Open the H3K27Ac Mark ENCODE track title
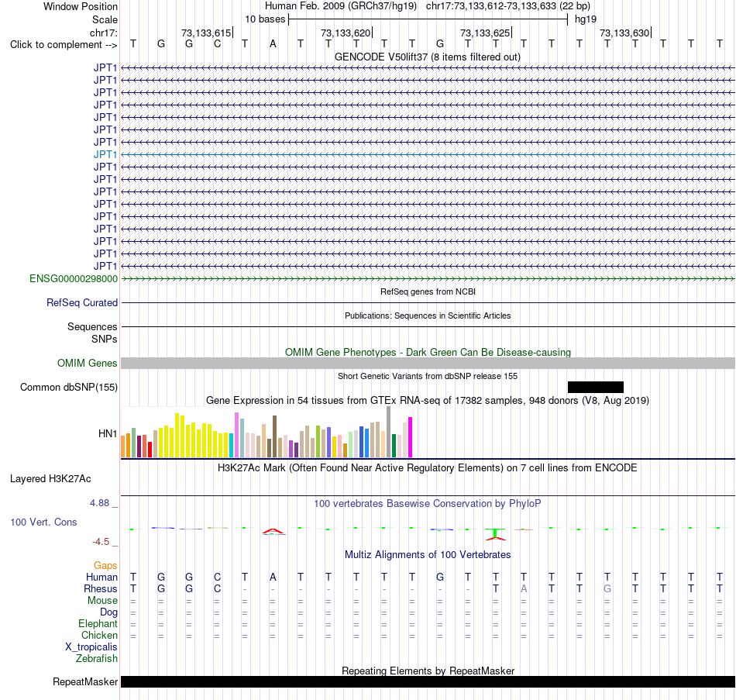Image resolution: width=736 pixels, height=700 pixels. 427,468
